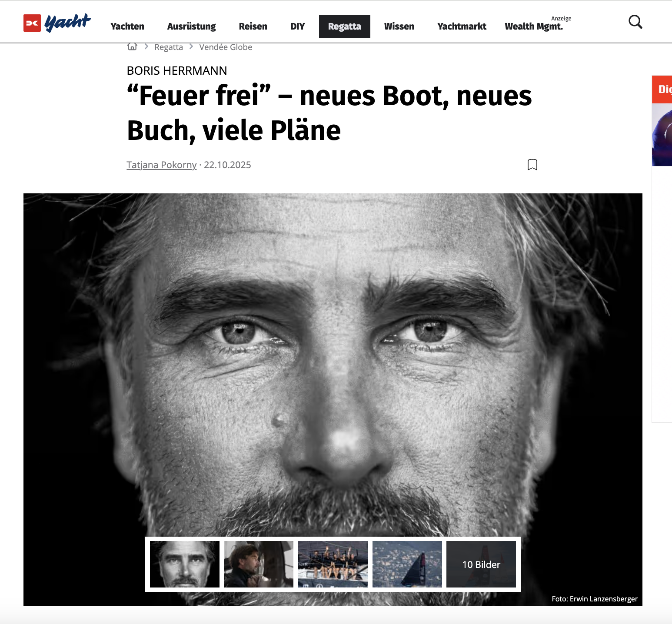Image resolution: width=672 pixels, height=624 pixels.
Task: Select the active Regatta tab
Action: [x=345, y=27]
